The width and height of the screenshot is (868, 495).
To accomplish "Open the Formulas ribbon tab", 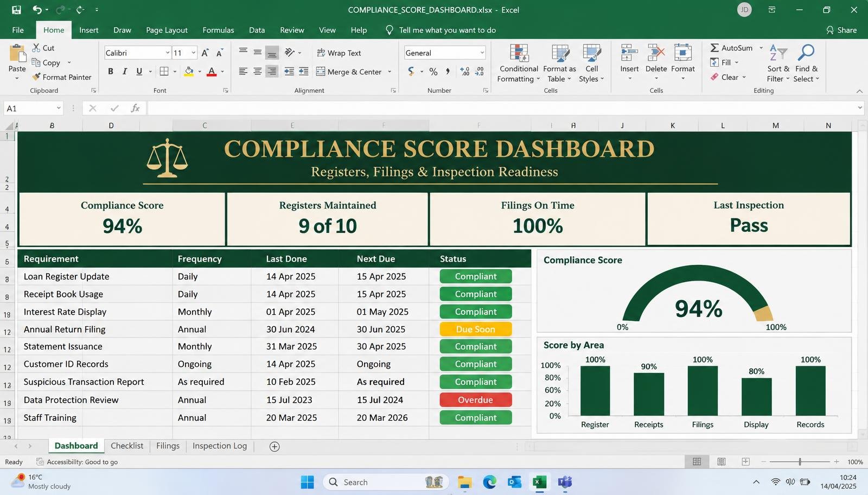I will click(x=218, y=30).
